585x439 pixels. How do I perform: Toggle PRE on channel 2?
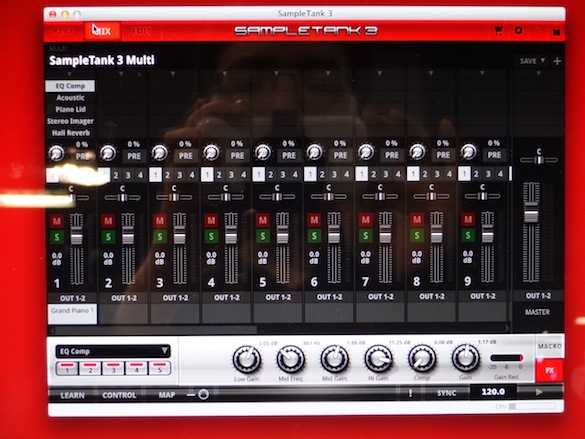pos(134,156)
